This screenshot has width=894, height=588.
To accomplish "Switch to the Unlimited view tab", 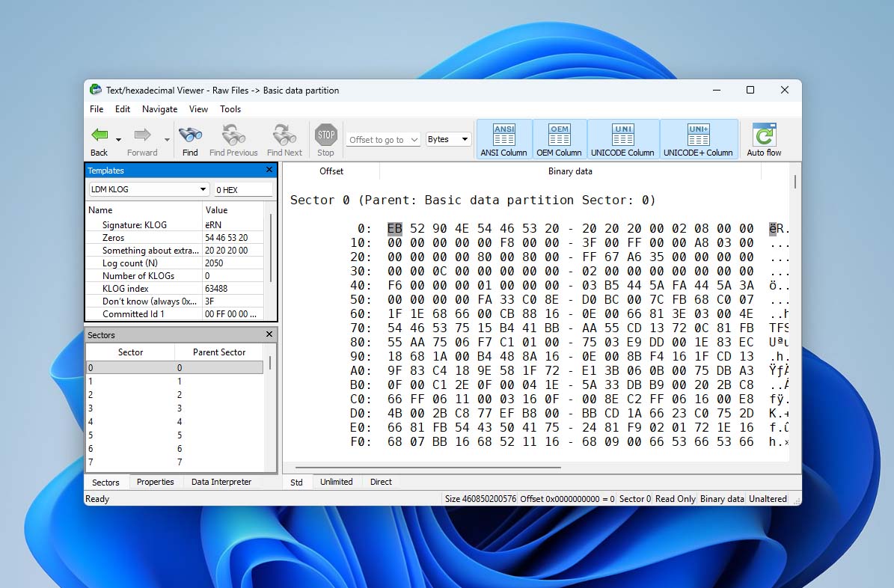I will 337,482.
